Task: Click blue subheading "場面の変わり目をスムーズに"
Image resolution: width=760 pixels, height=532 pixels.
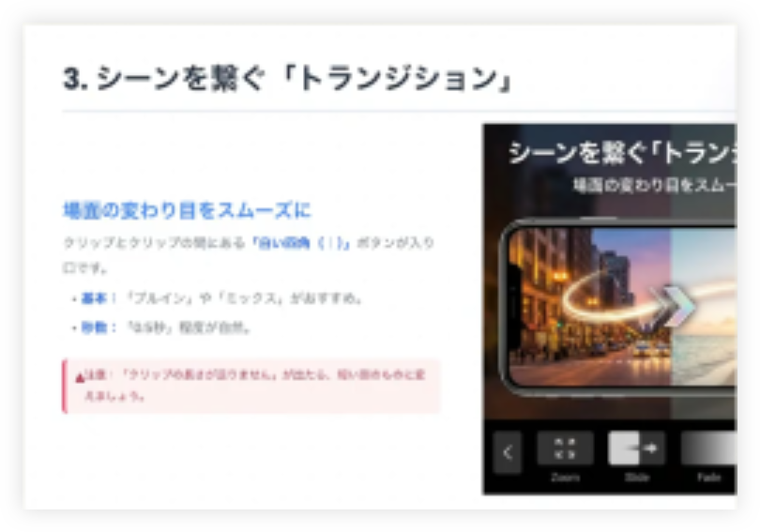Action: pos(187,211)
